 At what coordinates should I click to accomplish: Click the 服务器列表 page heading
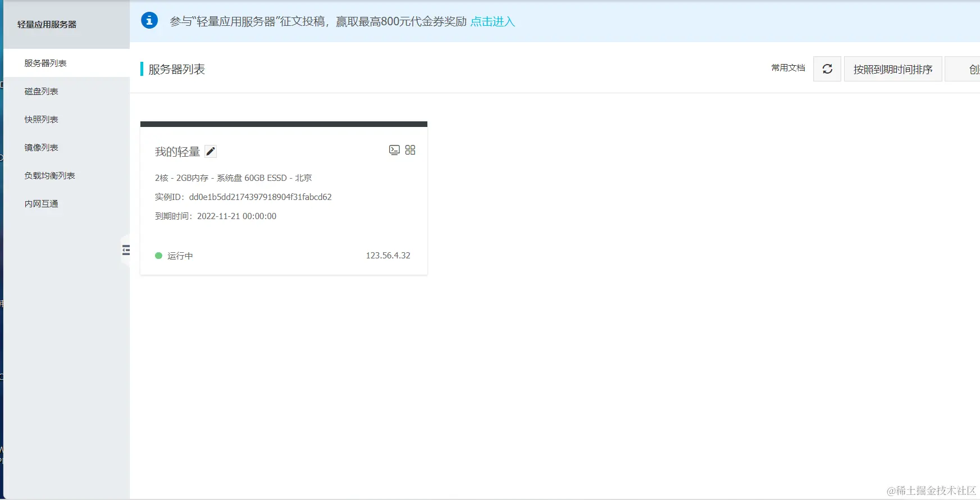(x=176, y=69)
